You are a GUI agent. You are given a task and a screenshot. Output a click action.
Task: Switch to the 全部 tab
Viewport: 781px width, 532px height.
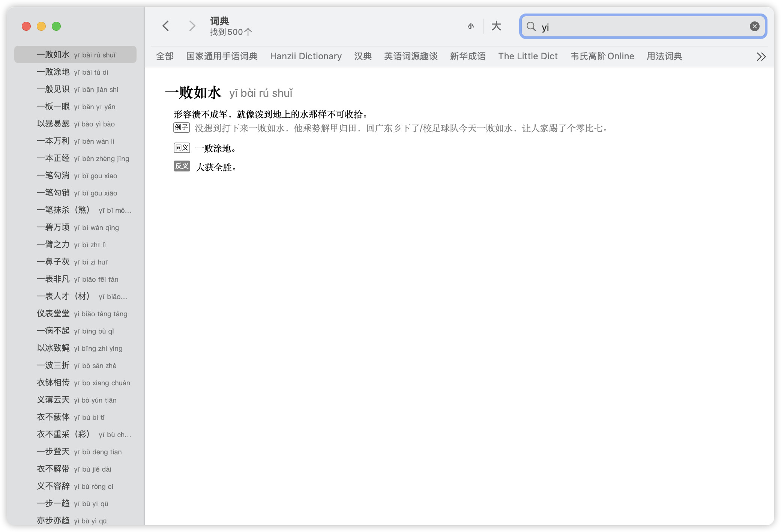click(165, 56)
